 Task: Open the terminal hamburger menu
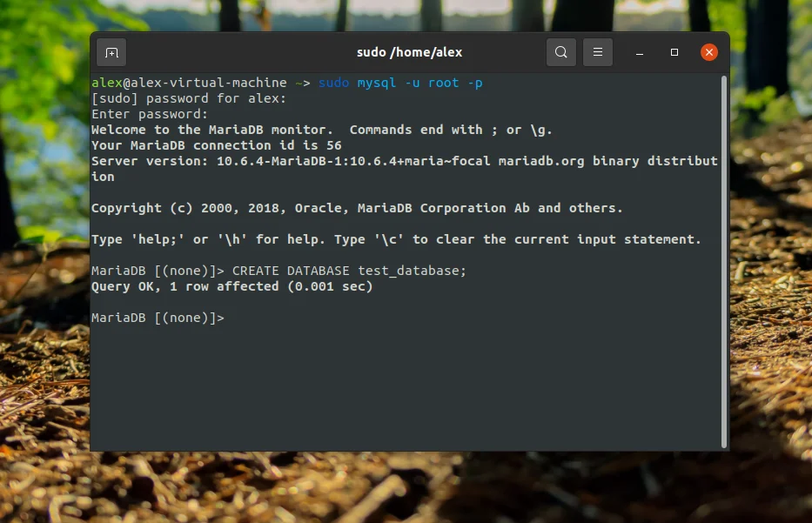coord(598,52)
